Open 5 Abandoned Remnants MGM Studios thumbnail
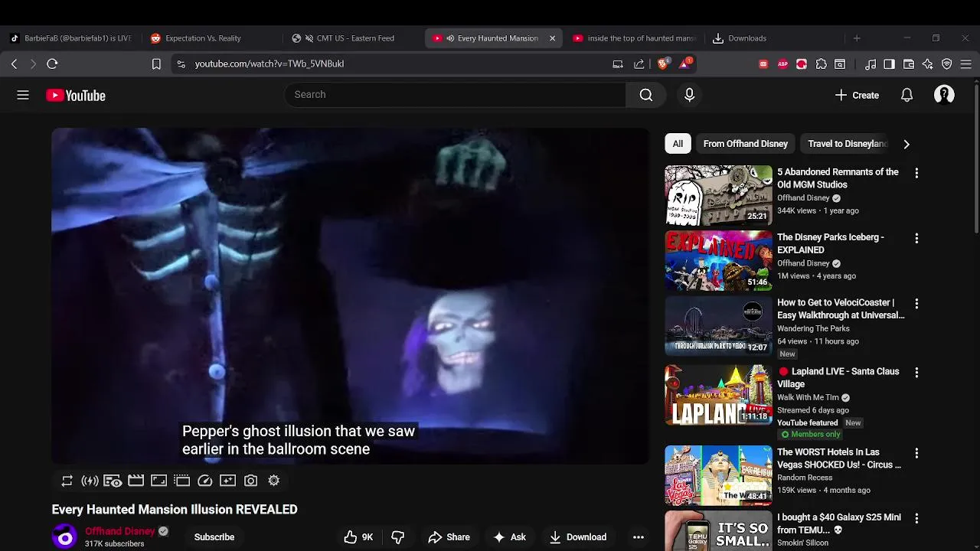The height and width of the screenshot is (551, 980). coord(718,195)
